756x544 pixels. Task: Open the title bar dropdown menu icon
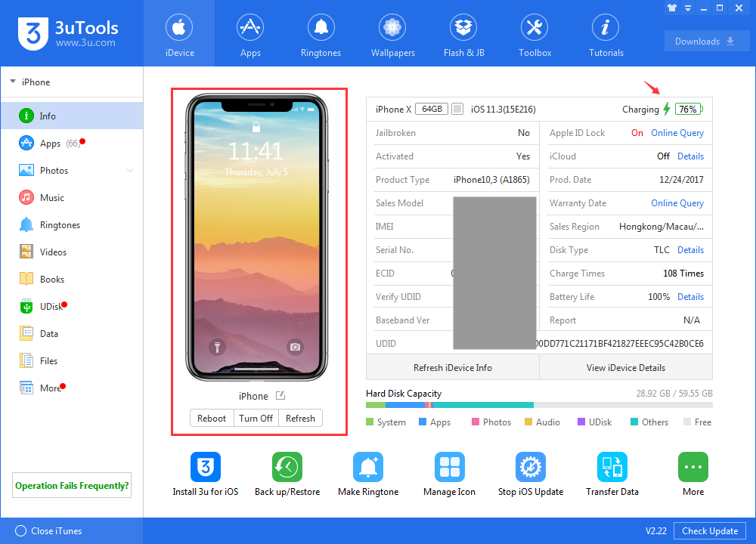click(688, 8)
